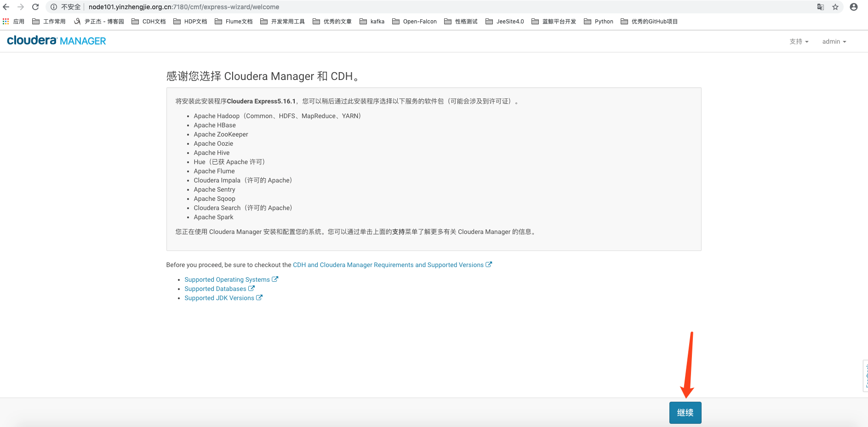
Task: Open CDH and Cloudera Manager Requirements link
Action: (x=392, y=265)
